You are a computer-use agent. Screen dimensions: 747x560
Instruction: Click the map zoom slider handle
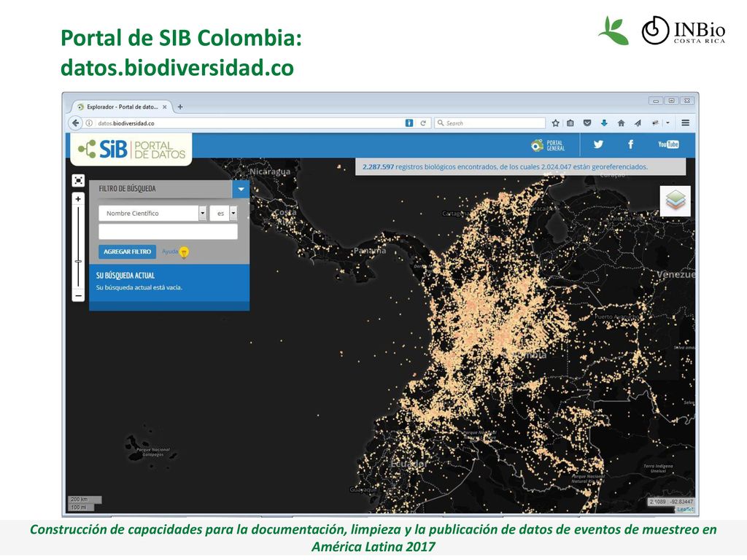tap(78, 262)
